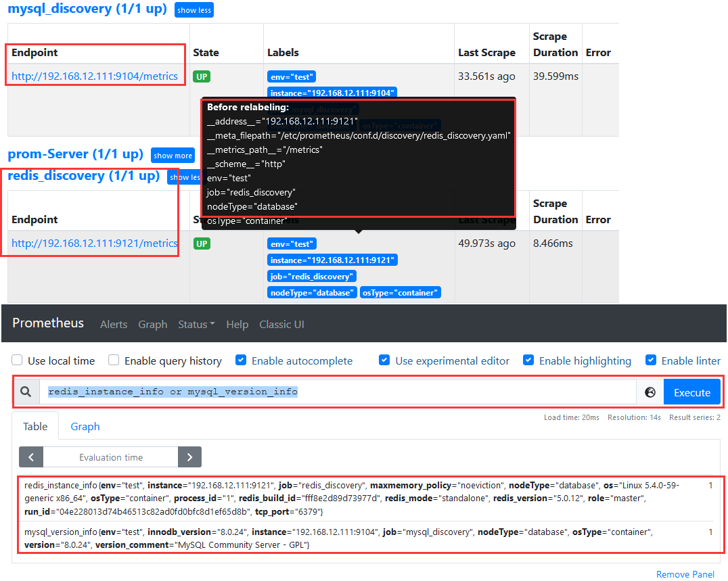Open Alerts in Prometheus navbar
Screen dimensions: 728x581
114,325
